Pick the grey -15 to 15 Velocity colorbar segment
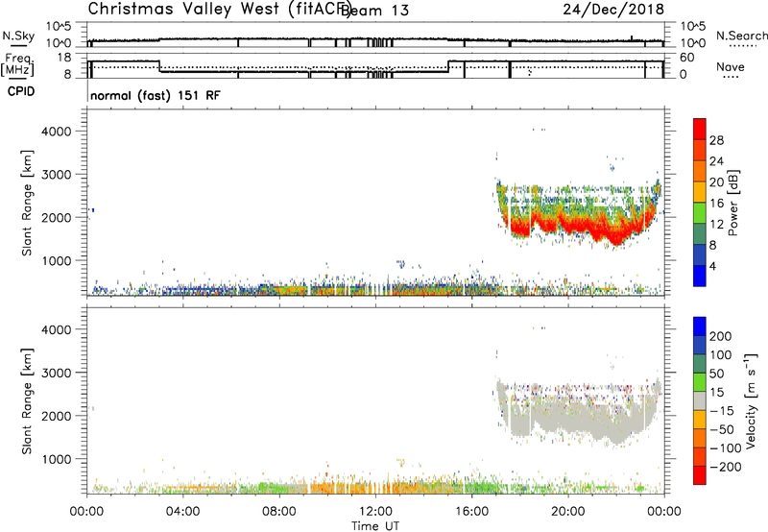This screenshot has height=532, width=768. click(x=700, y=400)
